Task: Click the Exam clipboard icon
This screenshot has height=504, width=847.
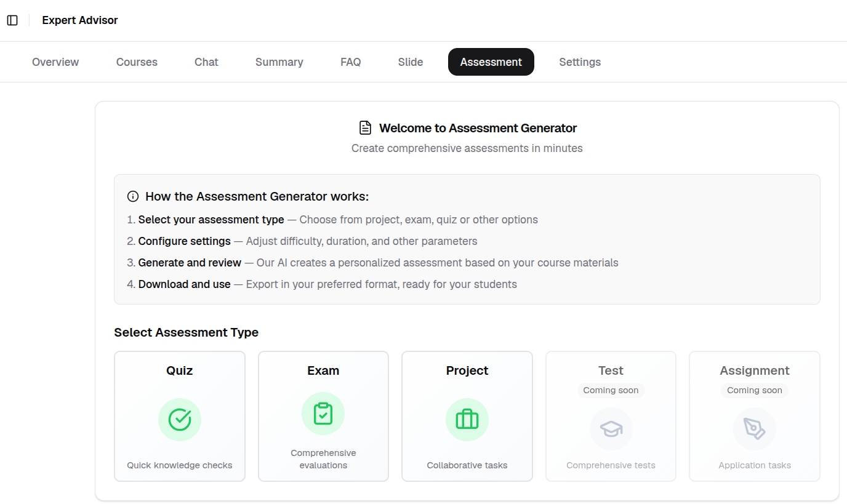Action: pyautogui.click(x=323, y=414)
